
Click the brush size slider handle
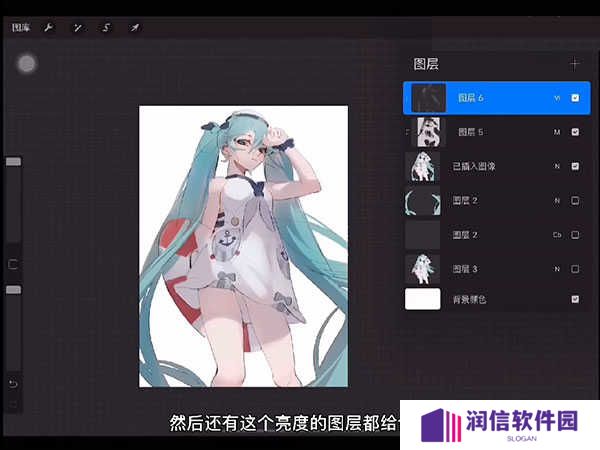[13, 161]
